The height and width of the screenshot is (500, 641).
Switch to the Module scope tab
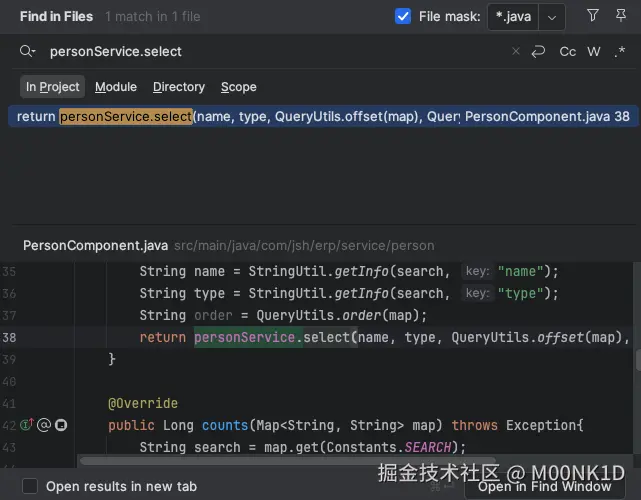(x=116, y=87)
